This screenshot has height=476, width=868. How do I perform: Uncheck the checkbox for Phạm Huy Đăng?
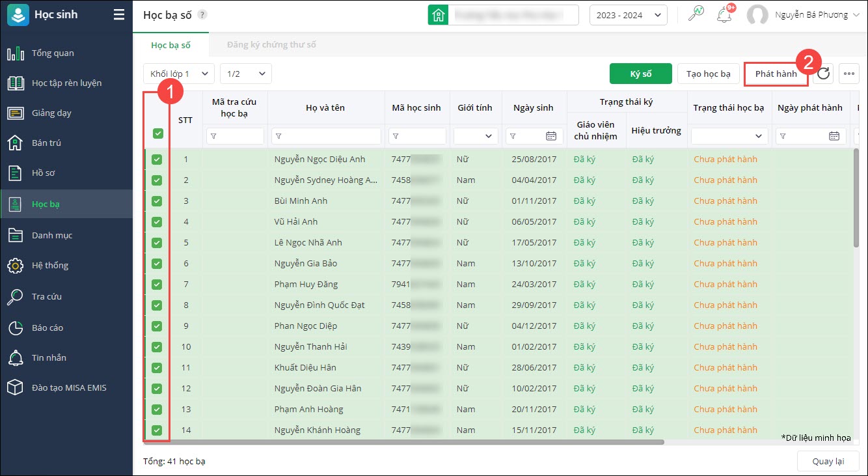pyautogui.click(x=157, y=285)
